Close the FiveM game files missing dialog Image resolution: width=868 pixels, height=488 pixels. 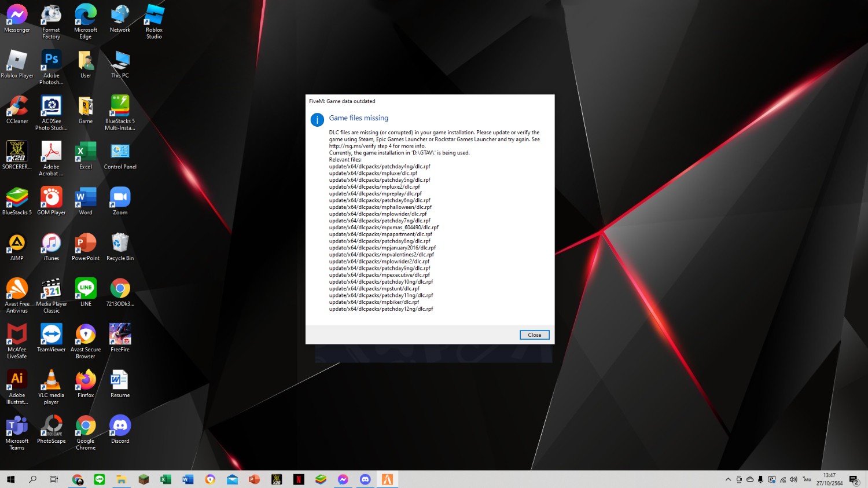534,335
